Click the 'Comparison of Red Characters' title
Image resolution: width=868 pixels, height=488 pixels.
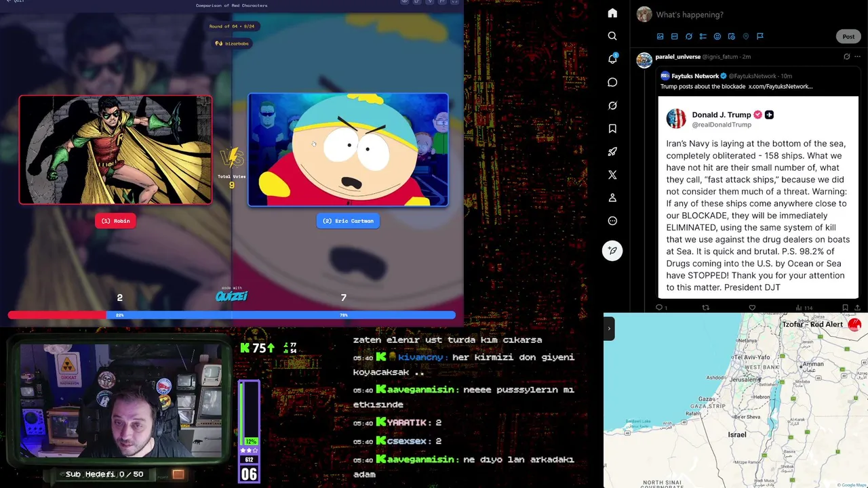[232, 5]
